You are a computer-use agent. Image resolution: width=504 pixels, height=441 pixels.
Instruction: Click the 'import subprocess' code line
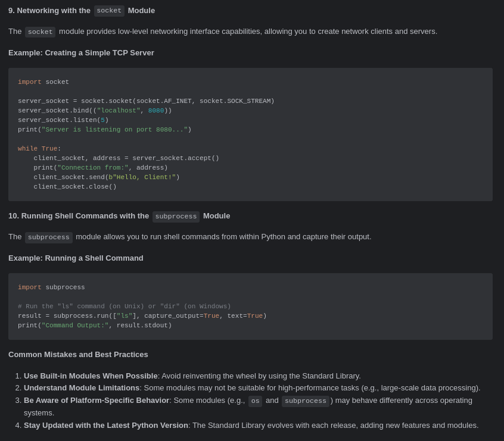point(51,287)
